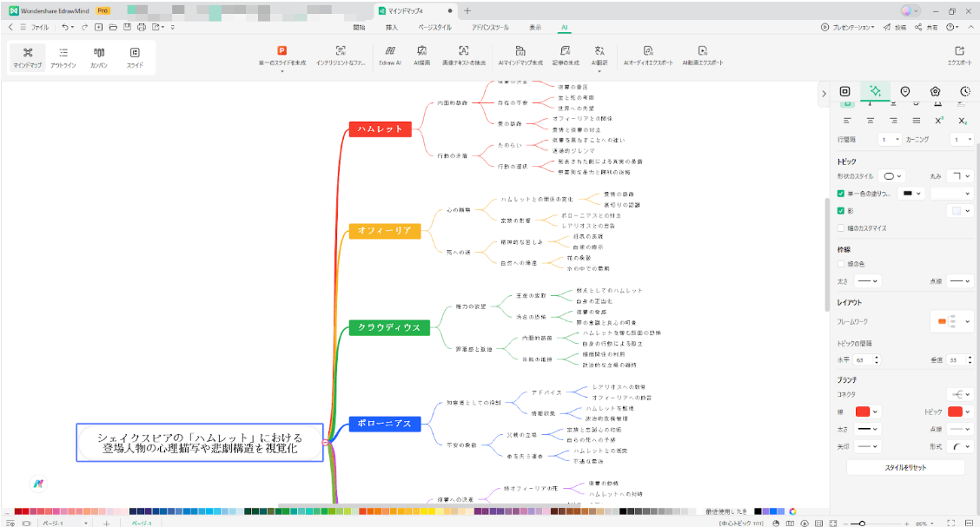Screen dimensions: 980x527
Task: Click the superscript X² formatting icon
Action: [x=939, y=121]
